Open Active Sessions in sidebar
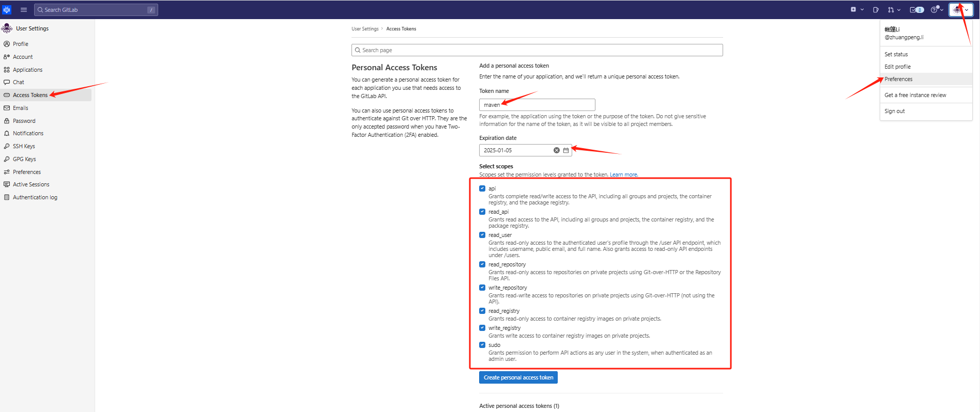The width and height of the screenshot is (980, 412). (46, 184)
